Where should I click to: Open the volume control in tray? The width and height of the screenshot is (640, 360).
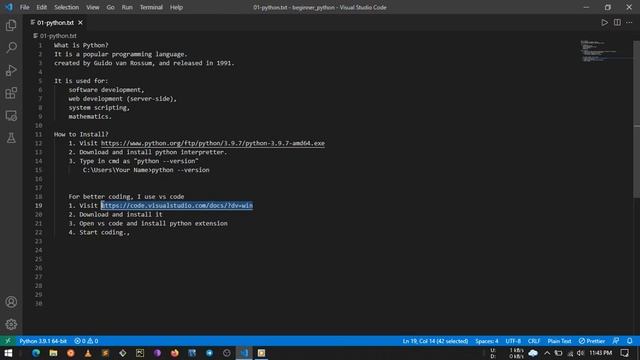point(580,353)
